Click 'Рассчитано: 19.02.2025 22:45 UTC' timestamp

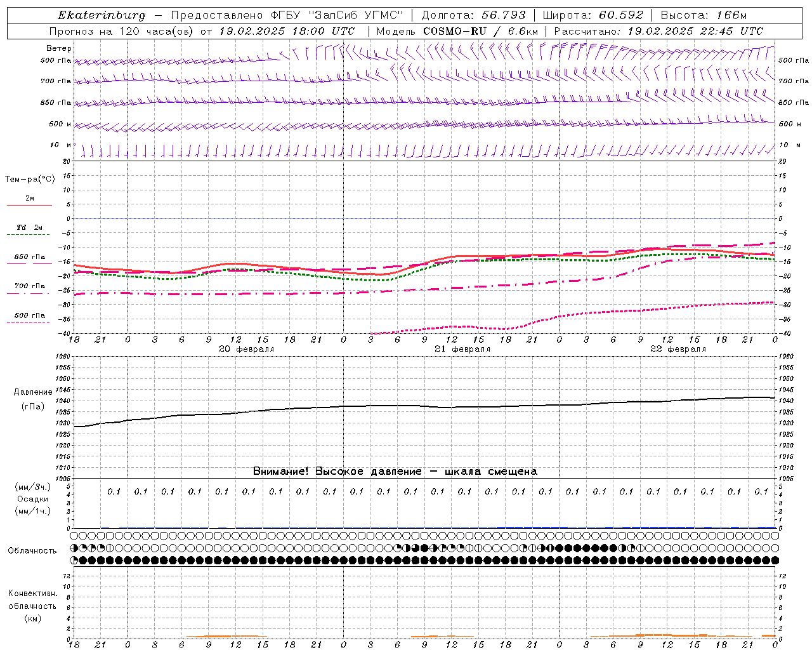pos(658,31)
